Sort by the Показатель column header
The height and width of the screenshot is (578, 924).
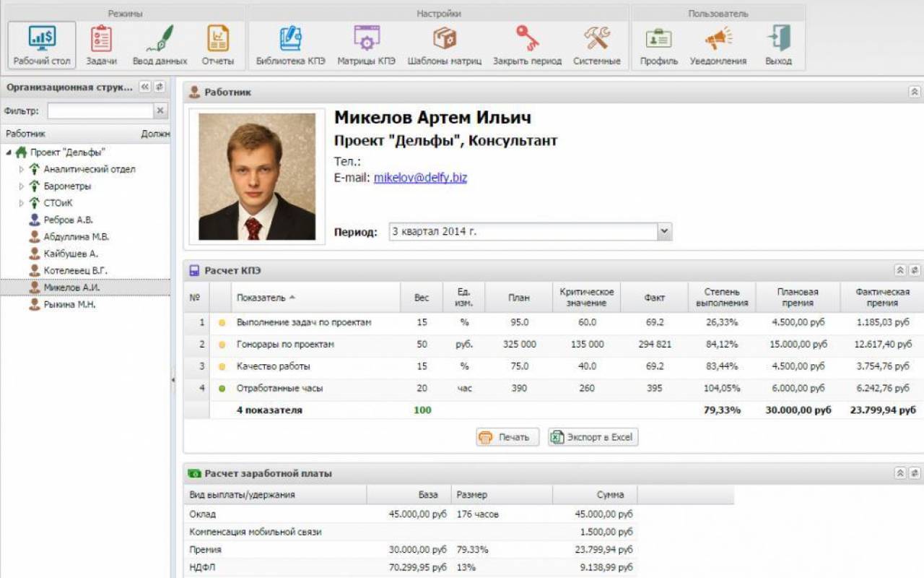point(316,297)
